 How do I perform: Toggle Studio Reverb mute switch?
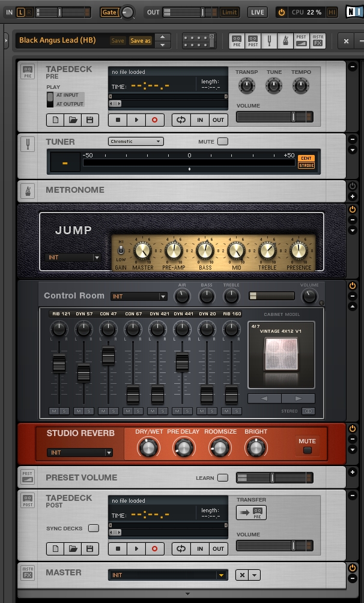coord(307,450)
